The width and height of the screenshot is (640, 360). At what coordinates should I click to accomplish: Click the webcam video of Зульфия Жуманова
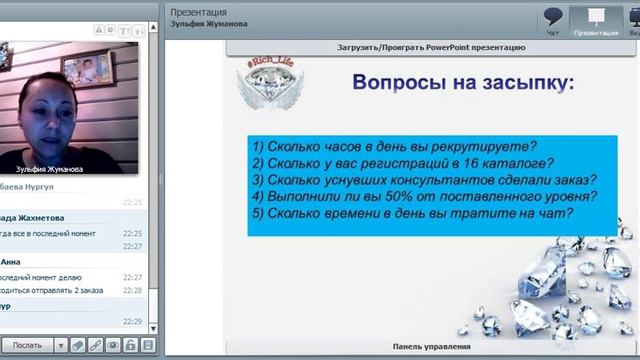coord(69,108)
